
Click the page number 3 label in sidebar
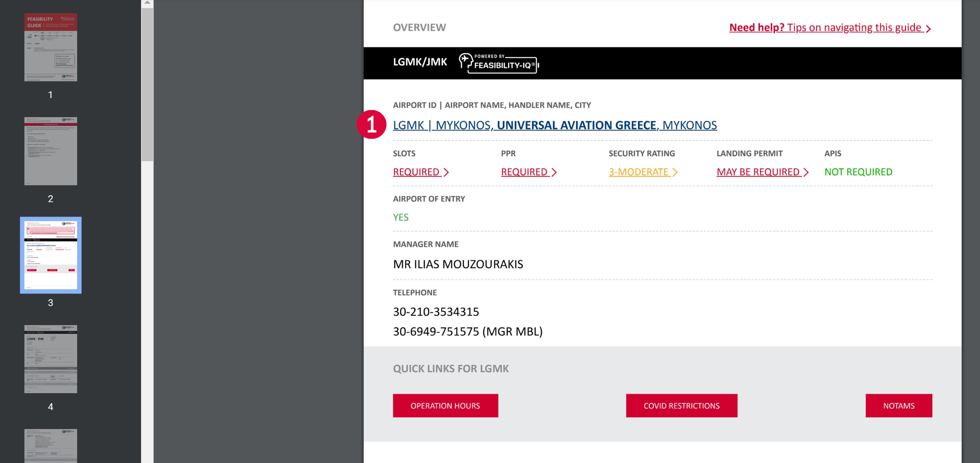tap(51, 303)
